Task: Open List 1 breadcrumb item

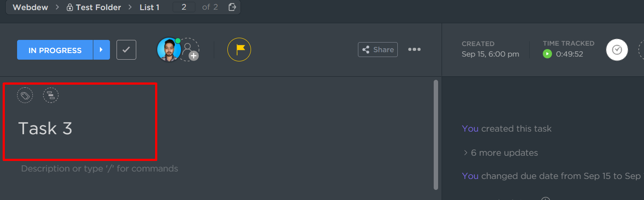Action: [x=149, y=7]
